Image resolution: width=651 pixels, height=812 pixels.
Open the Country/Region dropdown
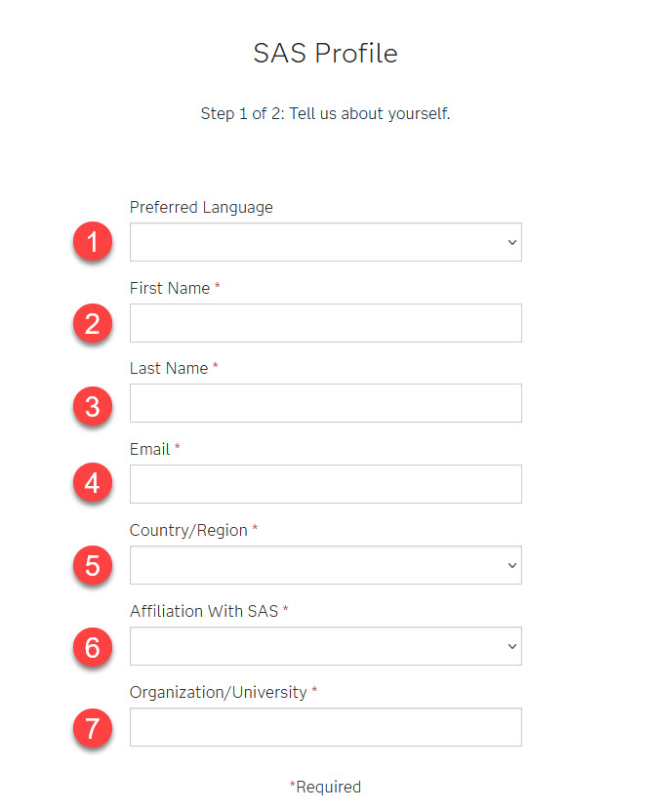point(326,565)
